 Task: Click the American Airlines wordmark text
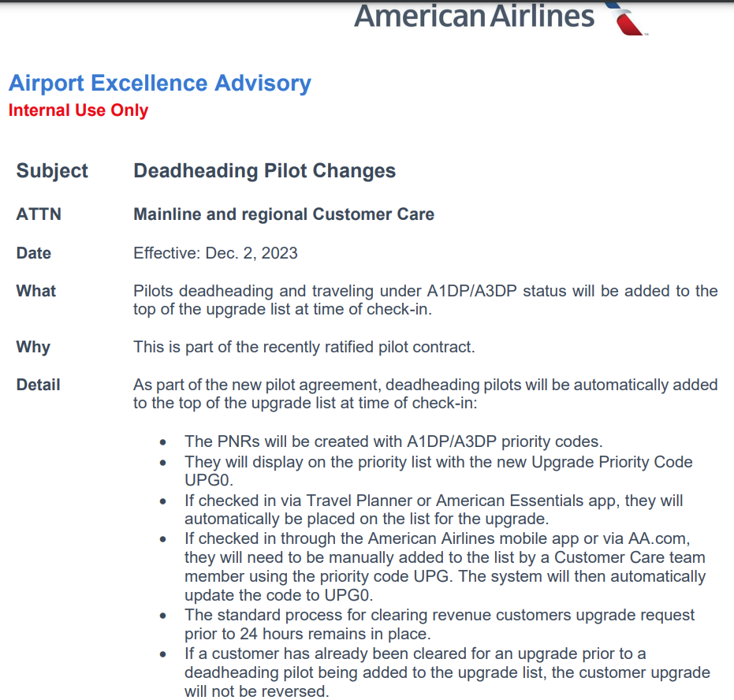474,16
